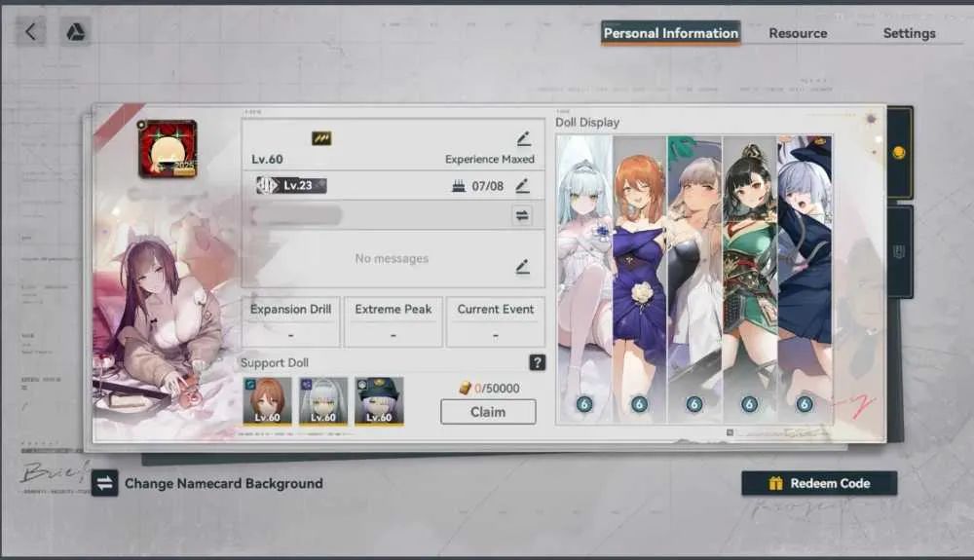Edit the birthday 07/08 pencil icon
974x560 pixels.
click(522, 186)
